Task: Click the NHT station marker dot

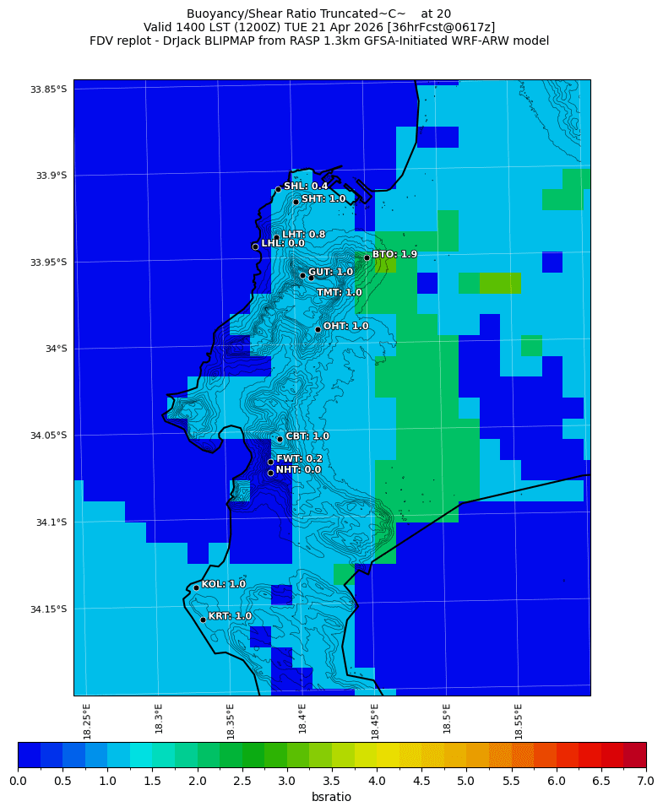Action: point(270,473)
